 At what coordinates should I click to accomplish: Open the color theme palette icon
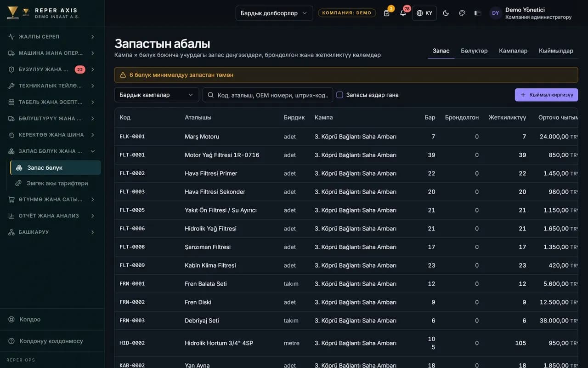(x=462, y=13)
